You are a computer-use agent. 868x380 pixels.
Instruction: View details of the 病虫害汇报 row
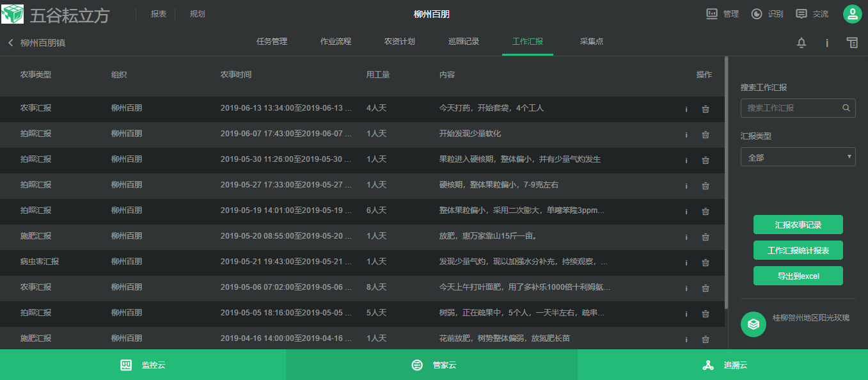pyautogui.click(x=686, y=262)
